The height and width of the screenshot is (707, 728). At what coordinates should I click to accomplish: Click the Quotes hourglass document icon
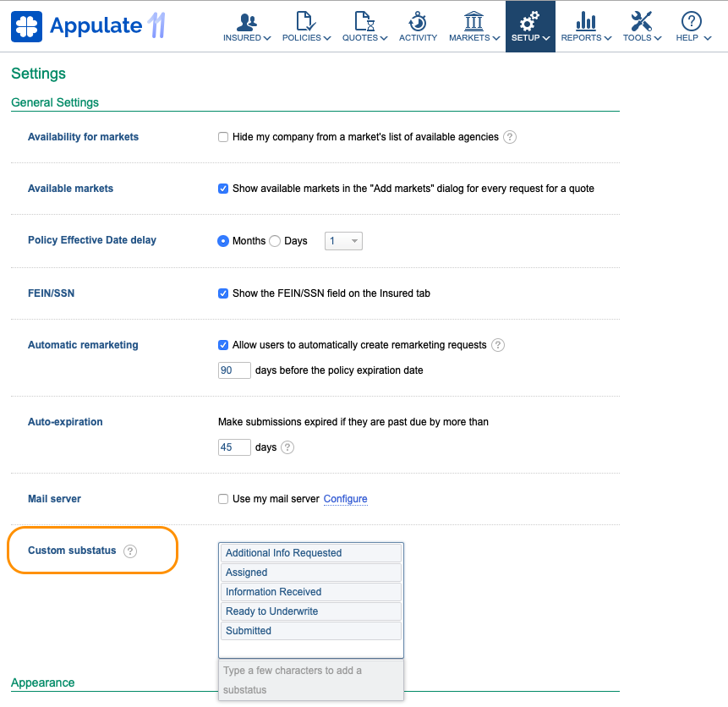coord(364,21)
